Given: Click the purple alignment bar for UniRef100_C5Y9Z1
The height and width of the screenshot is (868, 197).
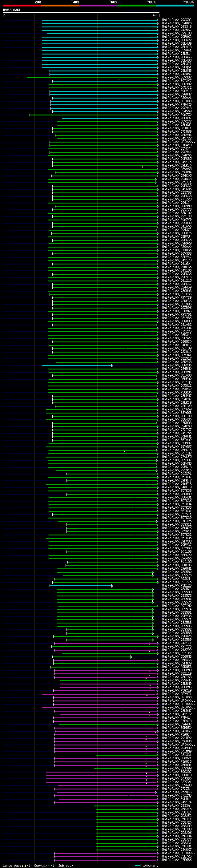Looking at the screenshot, I should point(100,694).
